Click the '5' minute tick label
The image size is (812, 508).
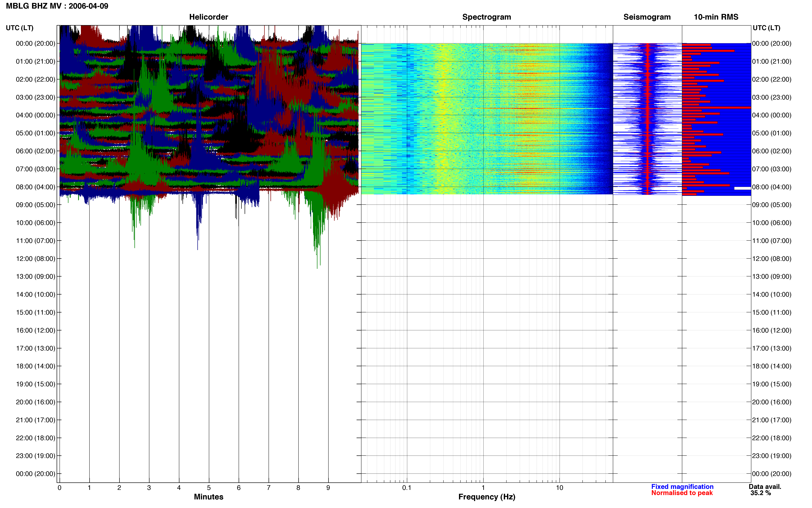click(209, 488)
